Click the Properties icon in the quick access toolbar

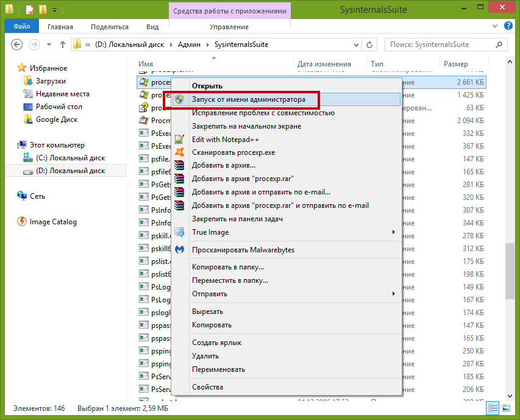click(29, 10)
